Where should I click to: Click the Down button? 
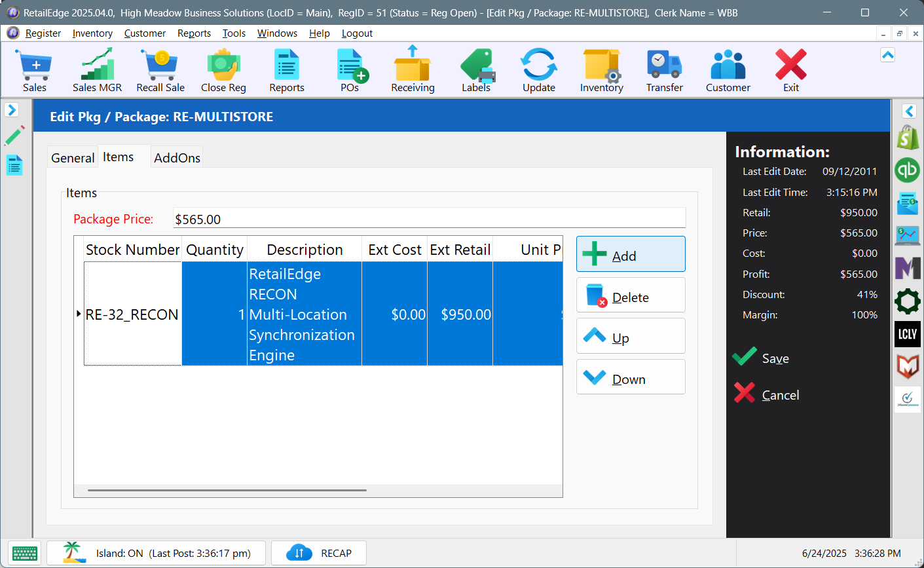pos(631,377)
